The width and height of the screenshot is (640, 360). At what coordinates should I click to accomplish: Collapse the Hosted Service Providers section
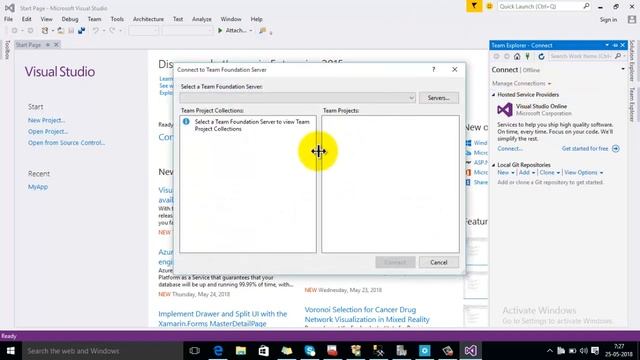[493, 95]
